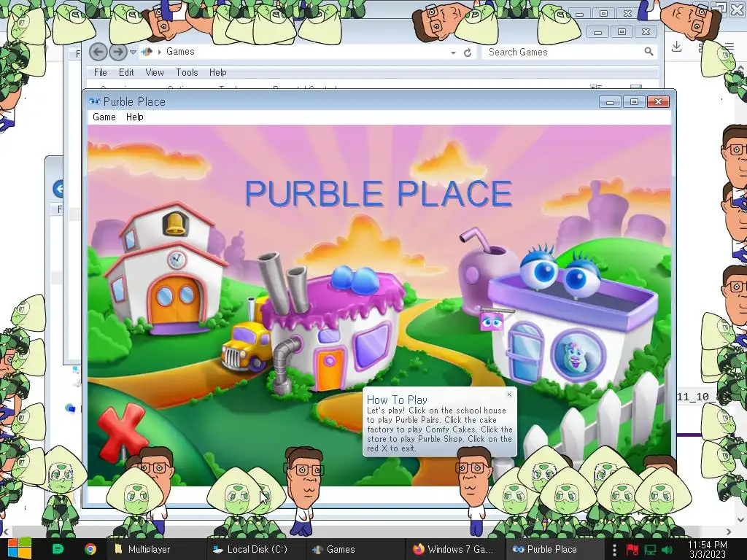Open the File menu in Games window
The width and height of the screenshot is (747, 560).
point(101,72)
